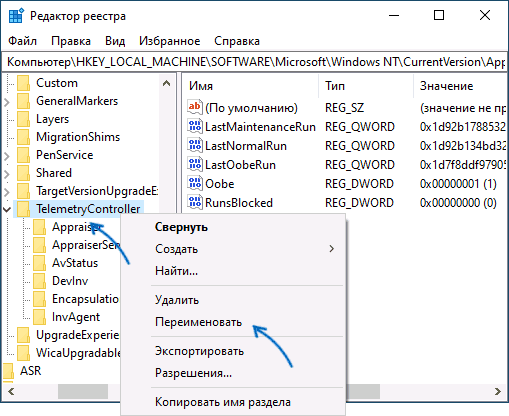509x416 pixels.
Task: Open the Файл menu
Action: click(22, 41)
